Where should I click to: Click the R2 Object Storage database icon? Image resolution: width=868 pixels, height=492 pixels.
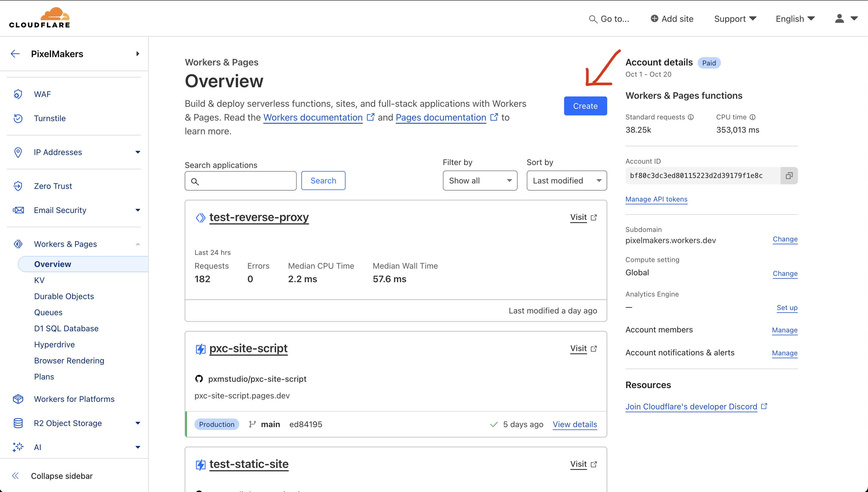tap(18, 423)
